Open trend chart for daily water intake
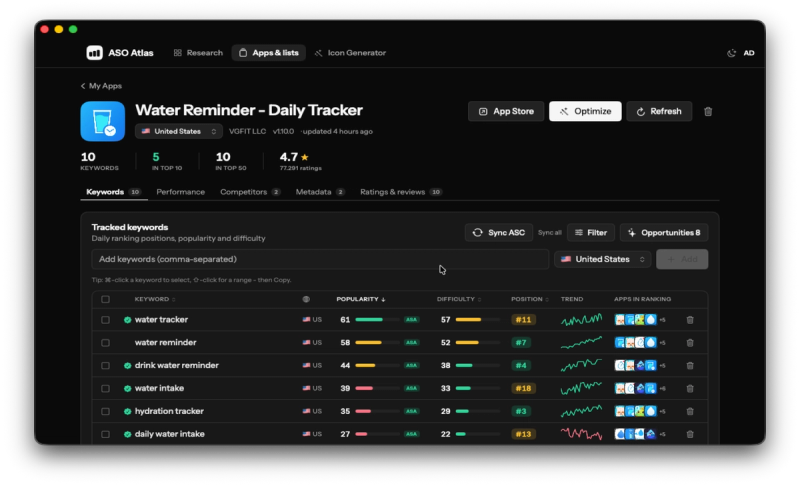 (581, 434)
